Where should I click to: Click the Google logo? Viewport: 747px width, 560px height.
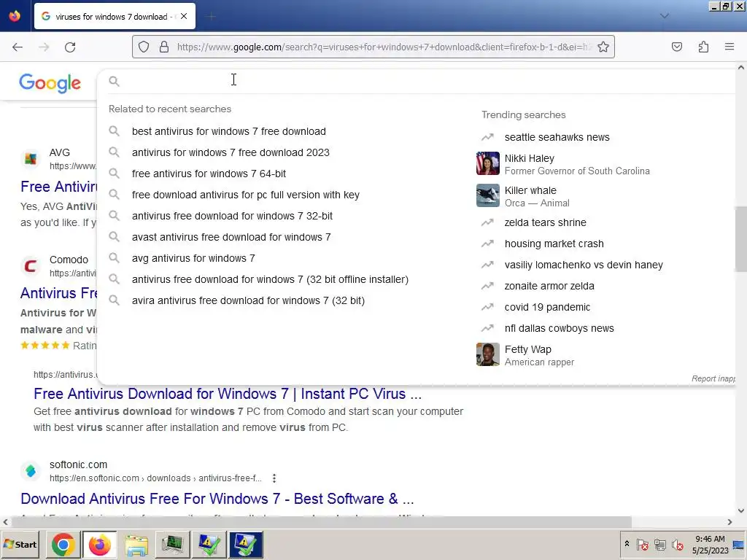(50, 83)
